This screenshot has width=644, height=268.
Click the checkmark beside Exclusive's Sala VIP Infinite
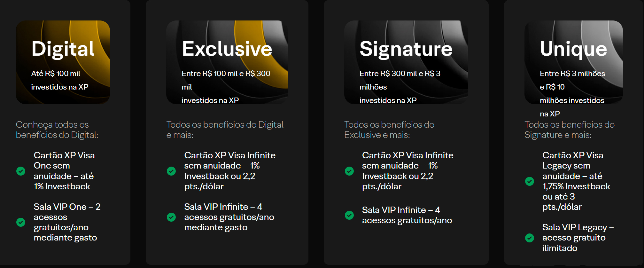click(x=171, y=217)
